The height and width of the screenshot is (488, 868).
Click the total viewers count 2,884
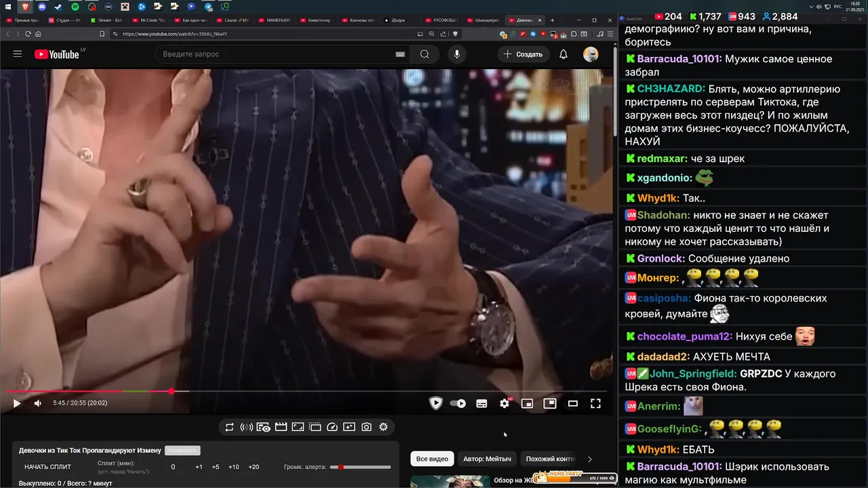pos(780,16)
